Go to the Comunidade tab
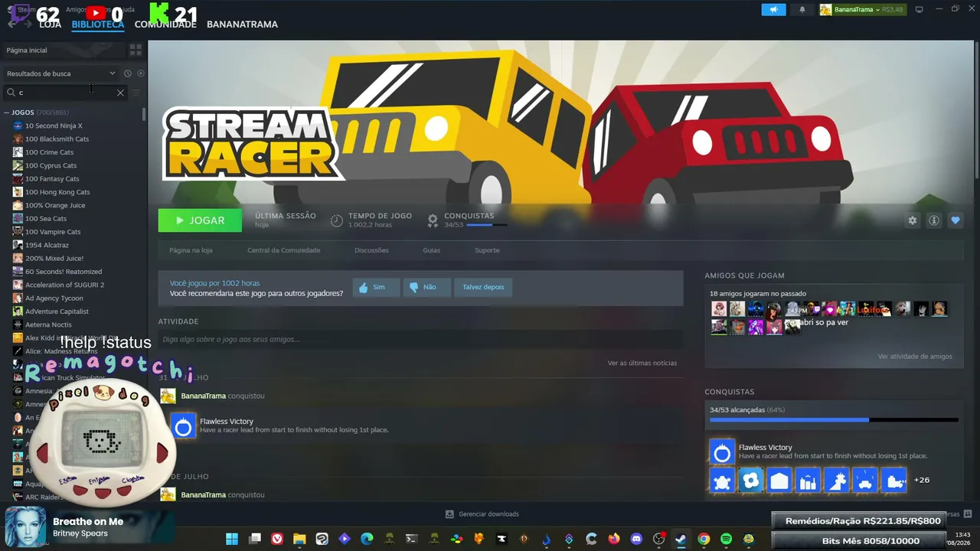This screenshot has height=551, width=980. pos(165,24)
